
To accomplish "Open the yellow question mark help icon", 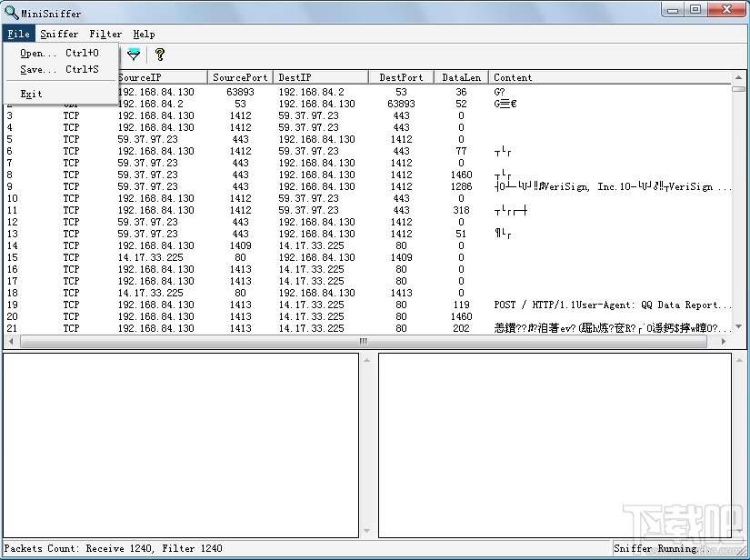I will coord(160,55).
